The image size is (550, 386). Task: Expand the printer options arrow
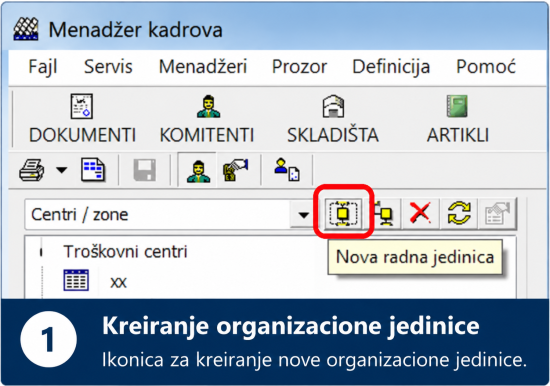click(x=62, y=170)
